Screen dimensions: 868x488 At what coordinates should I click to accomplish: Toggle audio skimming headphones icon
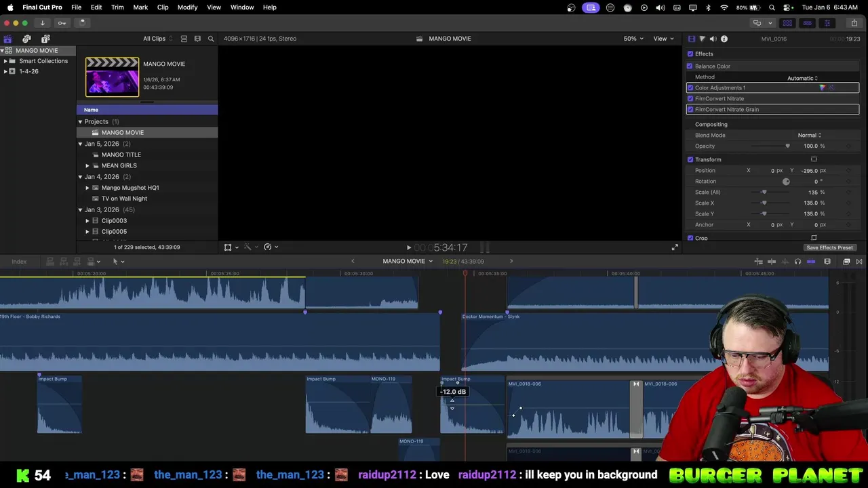[797, 262]
